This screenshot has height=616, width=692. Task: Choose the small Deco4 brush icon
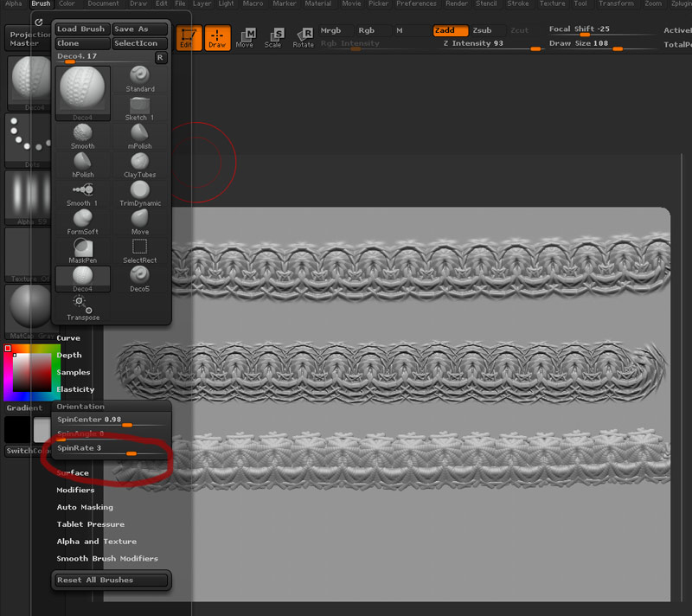pyautogui.click(x=82, y=279)
